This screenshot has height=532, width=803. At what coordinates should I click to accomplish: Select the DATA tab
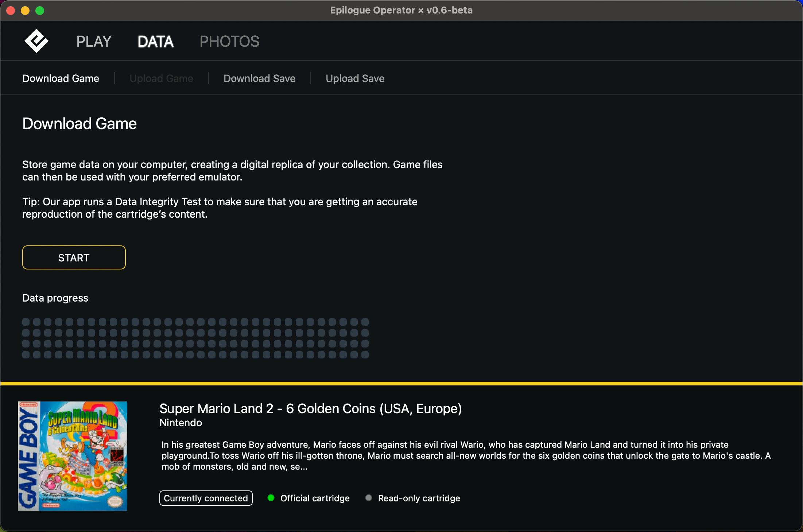pyautogui.click(x=155, y=41)
